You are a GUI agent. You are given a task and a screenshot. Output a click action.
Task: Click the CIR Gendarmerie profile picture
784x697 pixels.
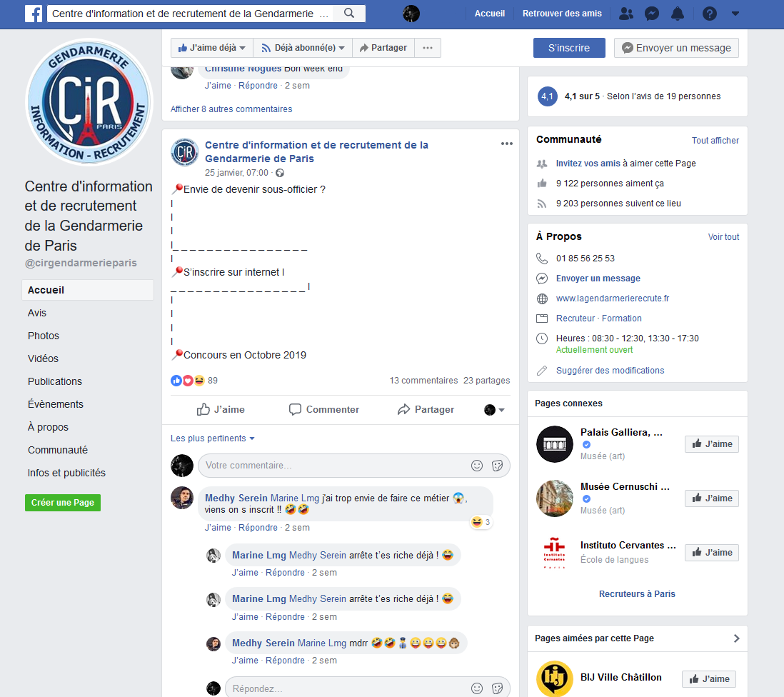(88, 102)
